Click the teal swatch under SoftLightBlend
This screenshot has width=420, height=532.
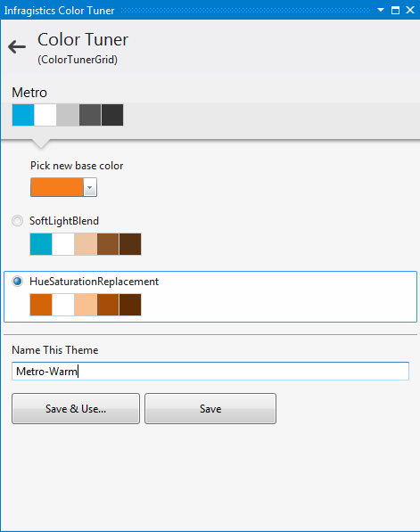point(41,244)
